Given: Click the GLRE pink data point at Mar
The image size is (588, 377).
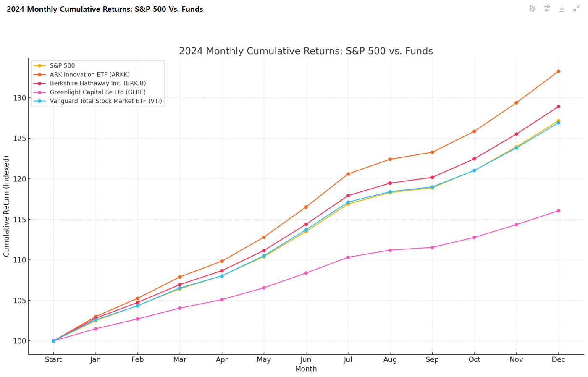Looking at the screenshot, I should coord(180,308).
